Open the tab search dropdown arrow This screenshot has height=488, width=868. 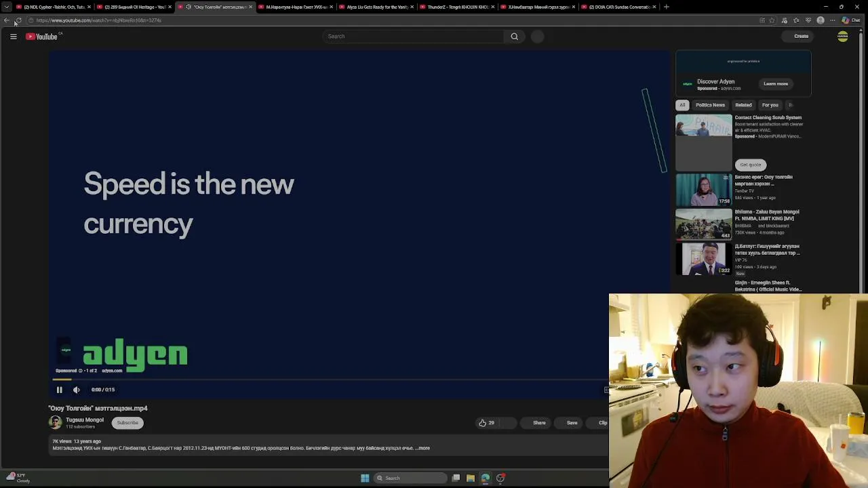(7, 7)
